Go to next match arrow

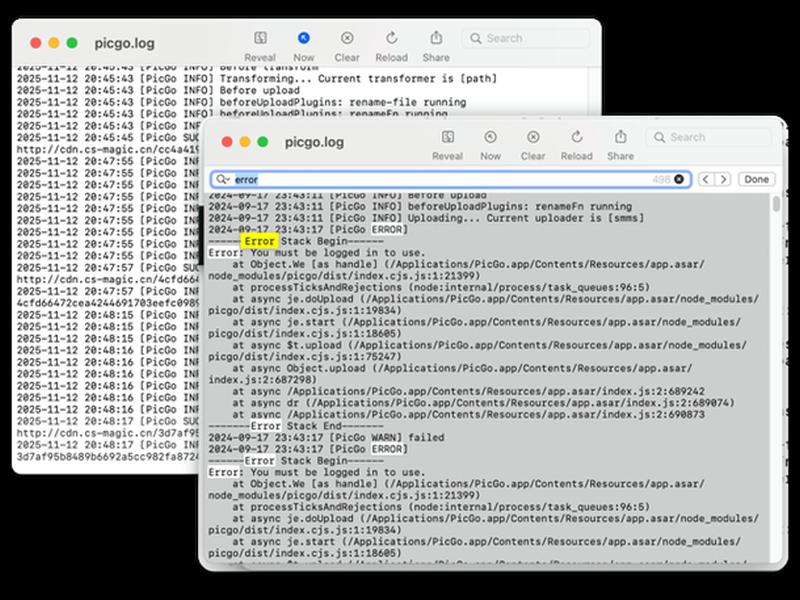coord(722,179)
